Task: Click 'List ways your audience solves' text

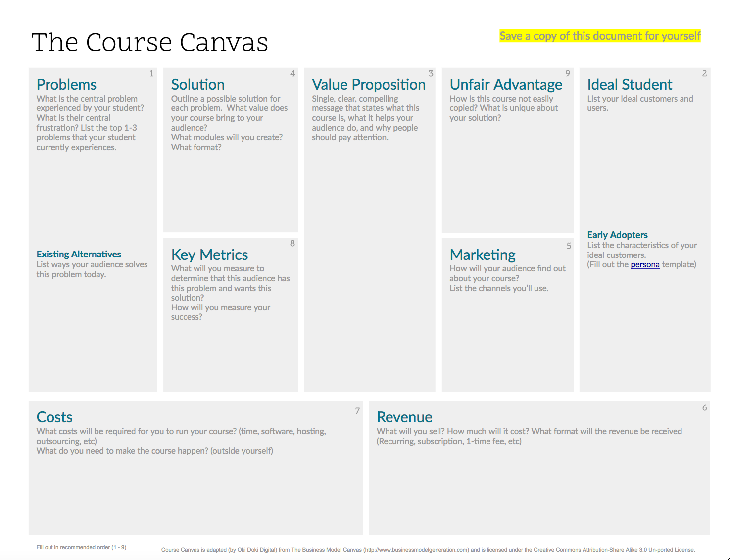Action: [92, 269]
